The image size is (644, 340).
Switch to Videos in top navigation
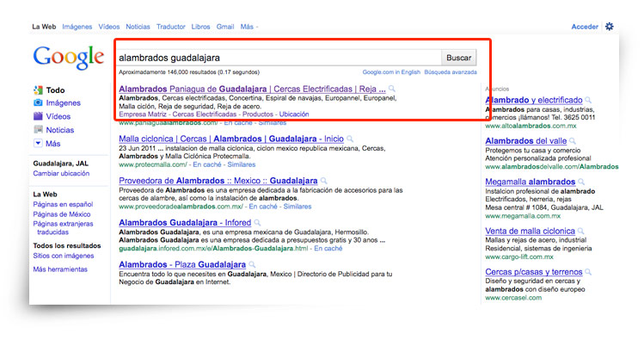(x=109, y=27)
